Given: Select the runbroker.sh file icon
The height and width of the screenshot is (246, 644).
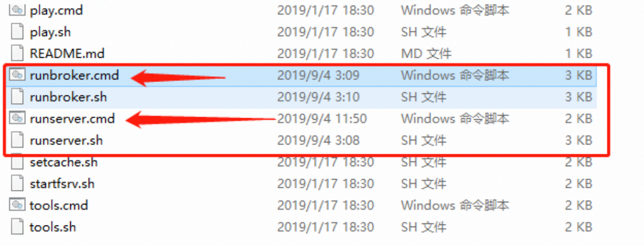Looking at the screenshot, I should [17, 97].
